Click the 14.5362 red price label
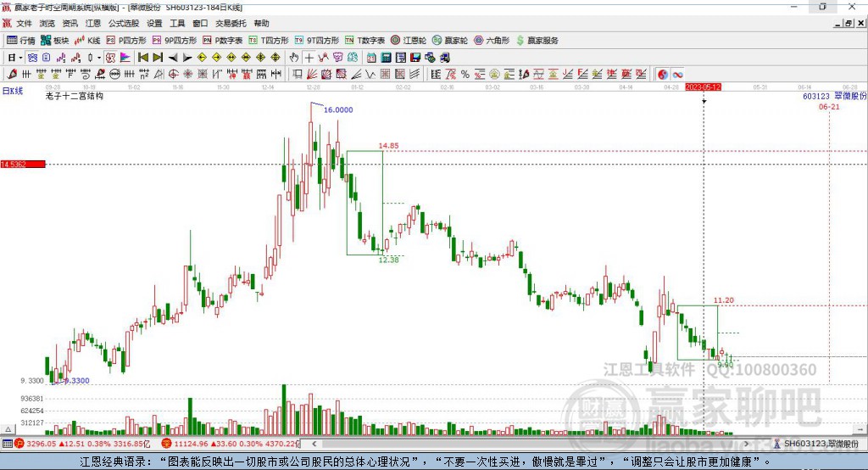 tap(23, 164)
